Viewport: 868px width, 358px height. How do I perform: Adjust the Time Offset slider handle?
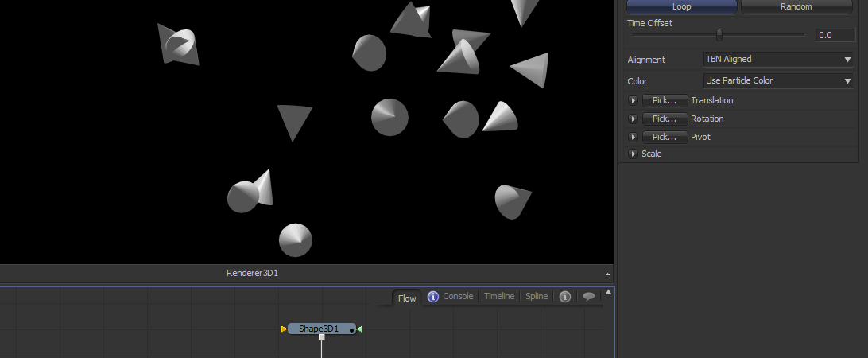[x=719, y=35]
